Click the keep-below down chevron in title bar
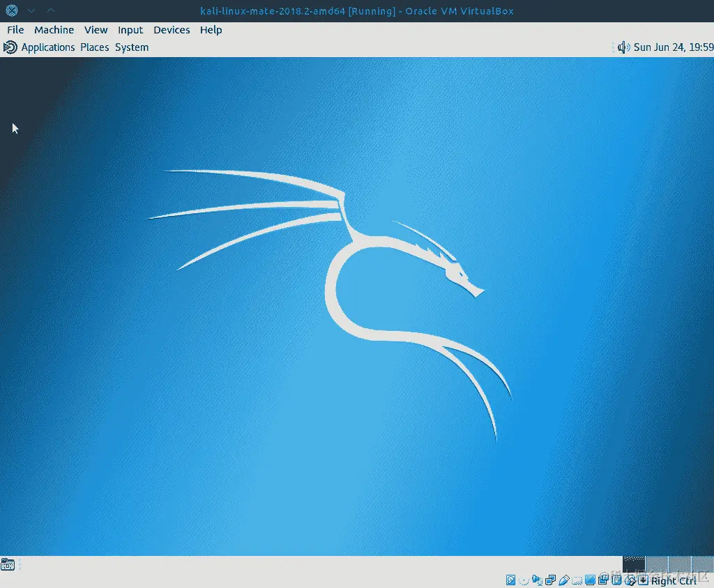 pyautogui.click(x=31, y=10)
